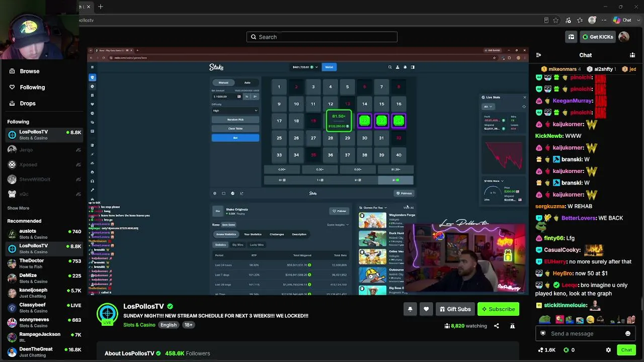Image resolution: width=644 pixels, height=362 pixels.
Task: Click the LosPollosTV channel avatar with LIVE badge
Action: point(107,314)
